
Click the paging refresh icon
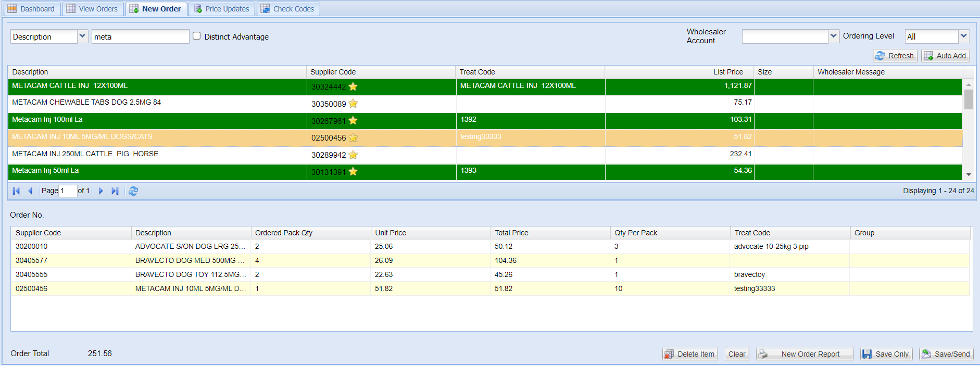[133, 191]
